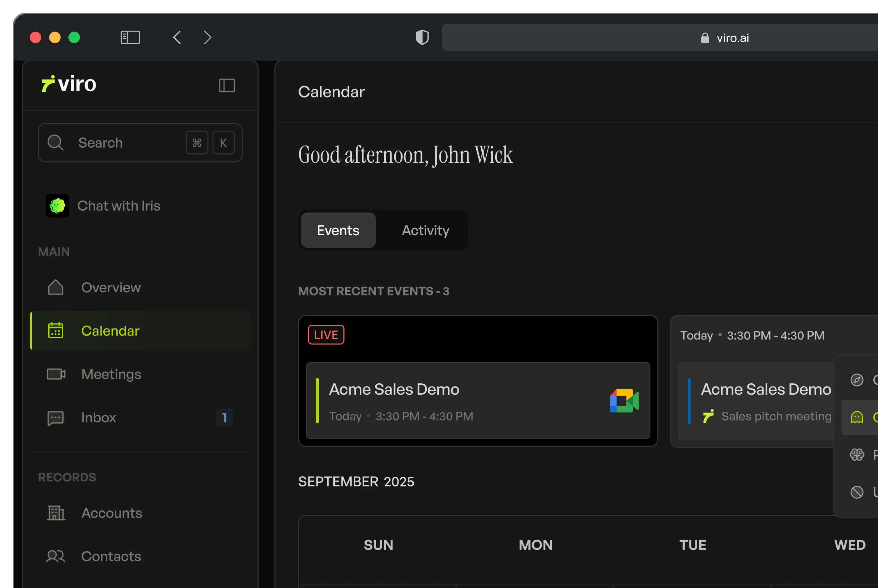Screen dimensions: 878x588
Task: Click the viro logo
Action: [x=69, y=84]
